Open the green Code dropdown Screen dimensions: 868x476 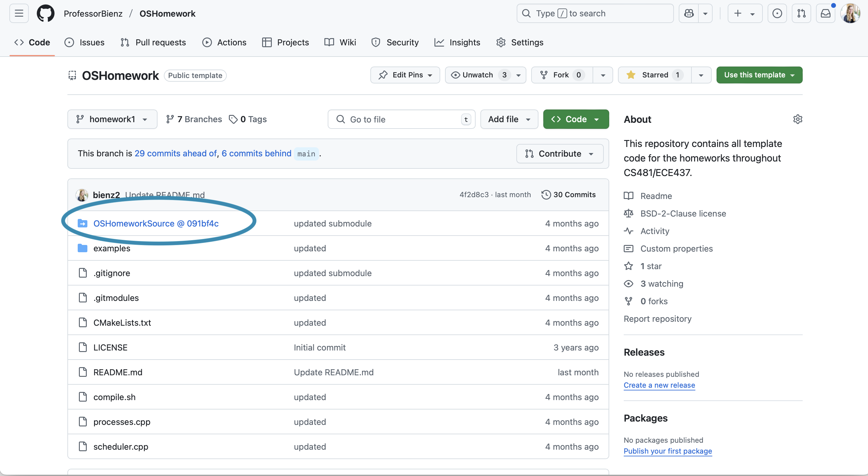click(x=576, y=119)
